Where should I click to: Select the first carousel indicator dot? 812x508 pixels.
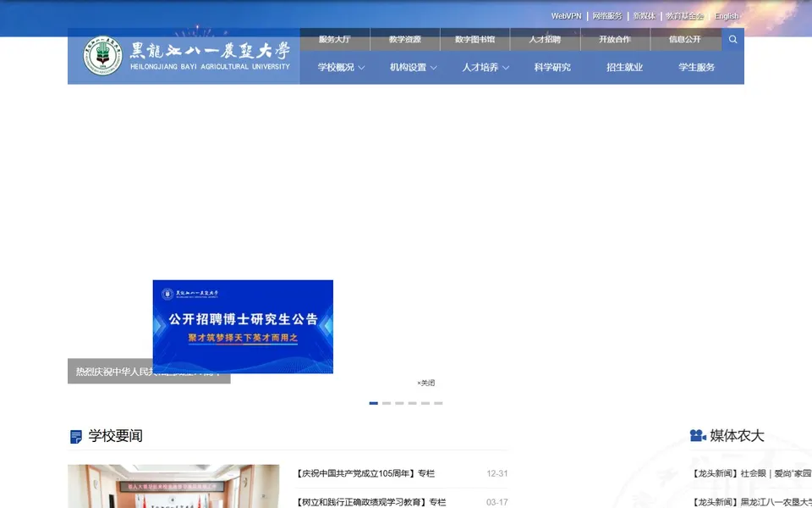(x=373, y=403)
